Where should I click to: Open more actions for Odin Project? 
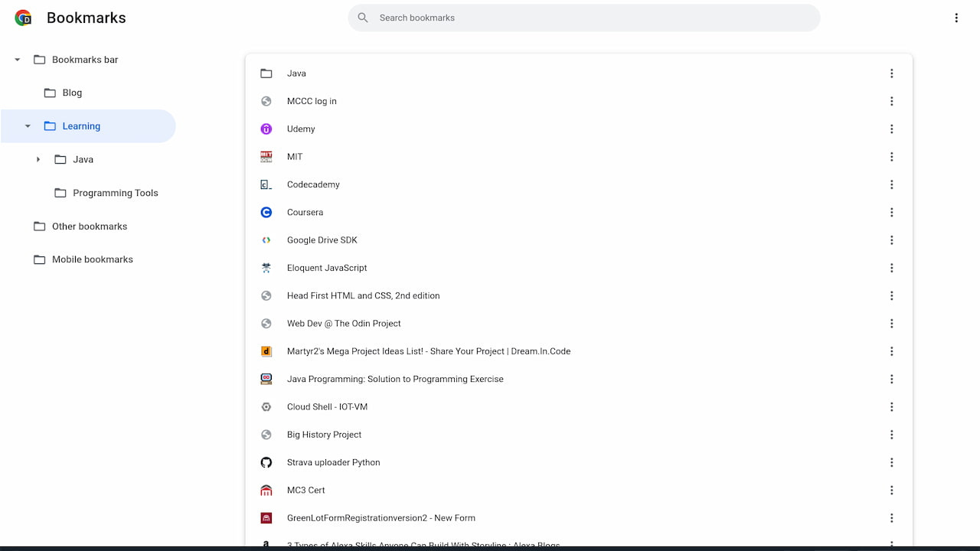(891, 324)
